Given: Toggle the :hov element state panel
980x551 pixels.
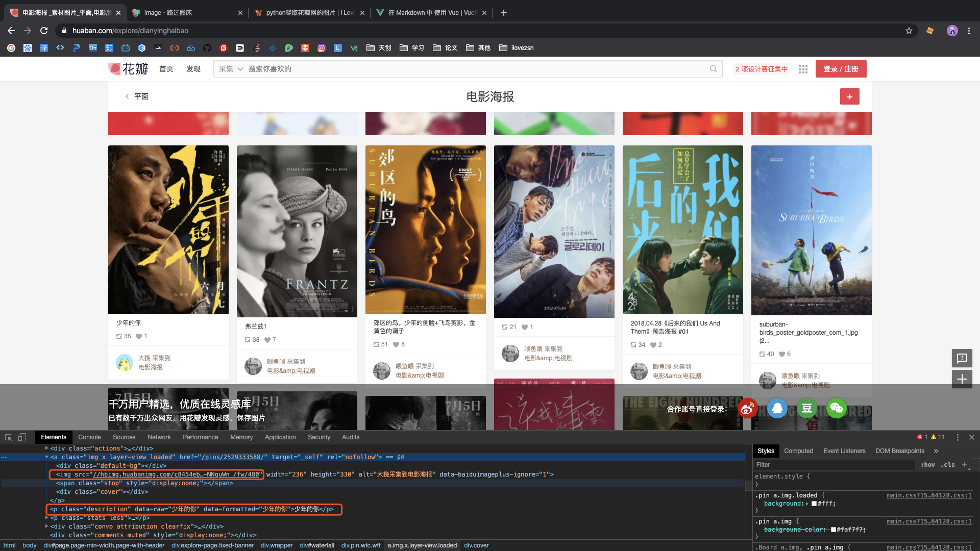Looking at the screenshot, I should point(927,465).
